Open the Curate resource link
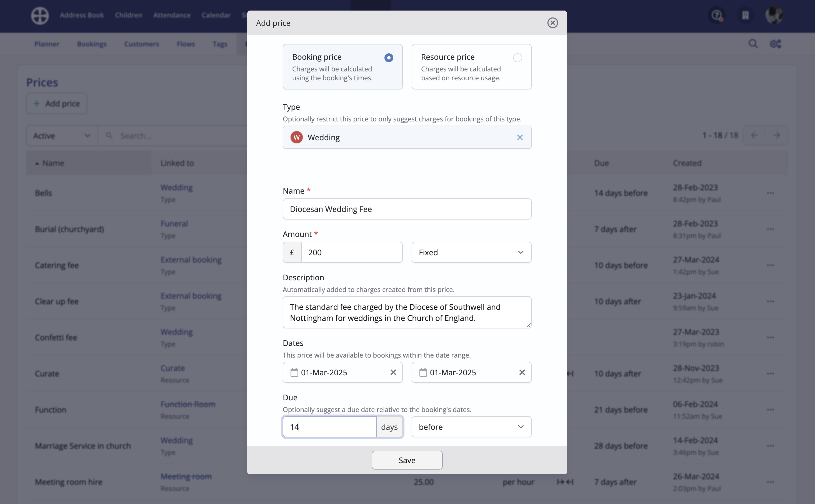This screenshot has width=815, height=504. [x=172, y=368]
